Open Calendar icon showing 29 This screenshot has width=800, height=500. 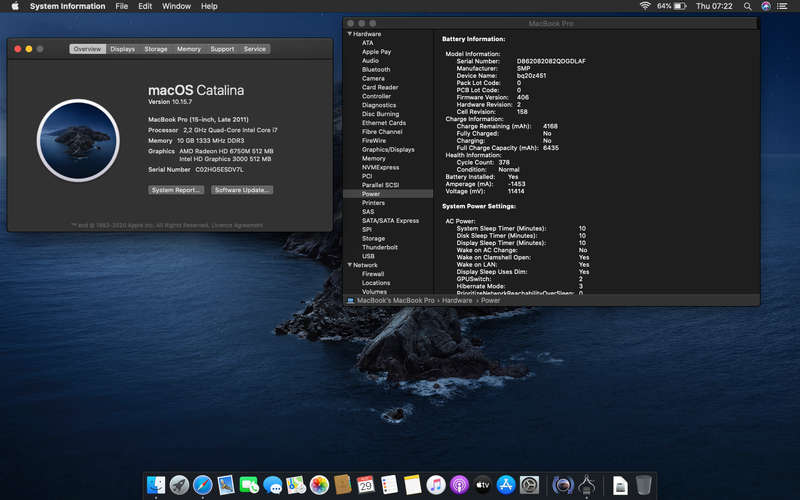[366, 485]
